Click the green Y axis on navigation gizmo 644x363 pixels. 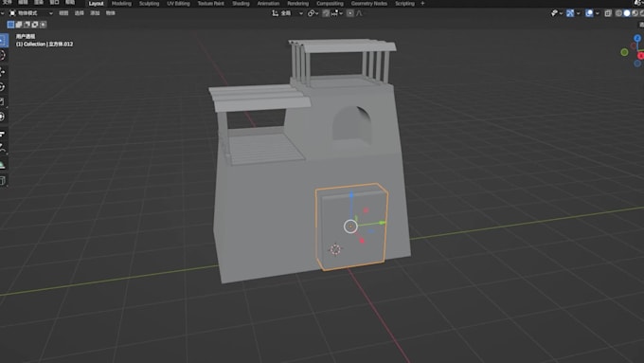(624, 52)
